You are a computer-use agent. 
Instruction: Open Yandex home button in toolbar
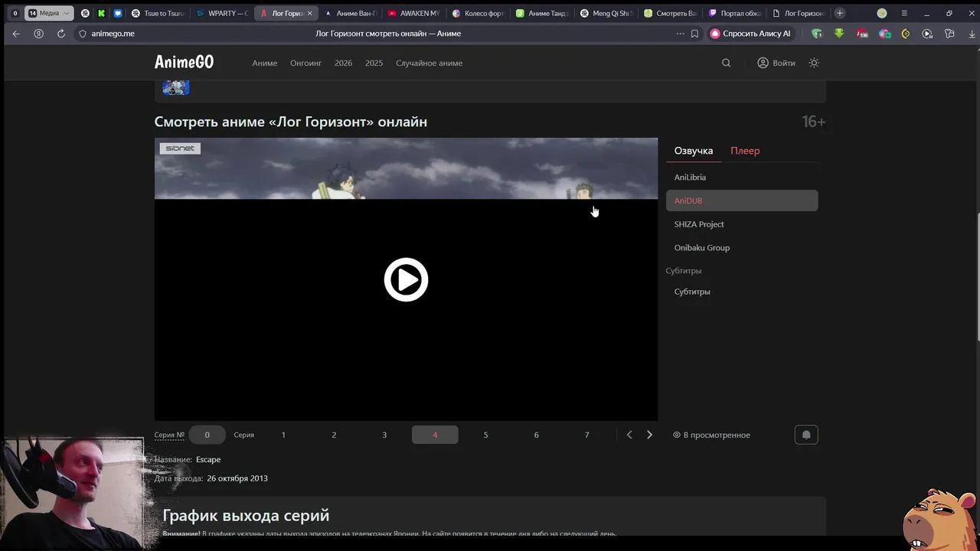(39, 34)
